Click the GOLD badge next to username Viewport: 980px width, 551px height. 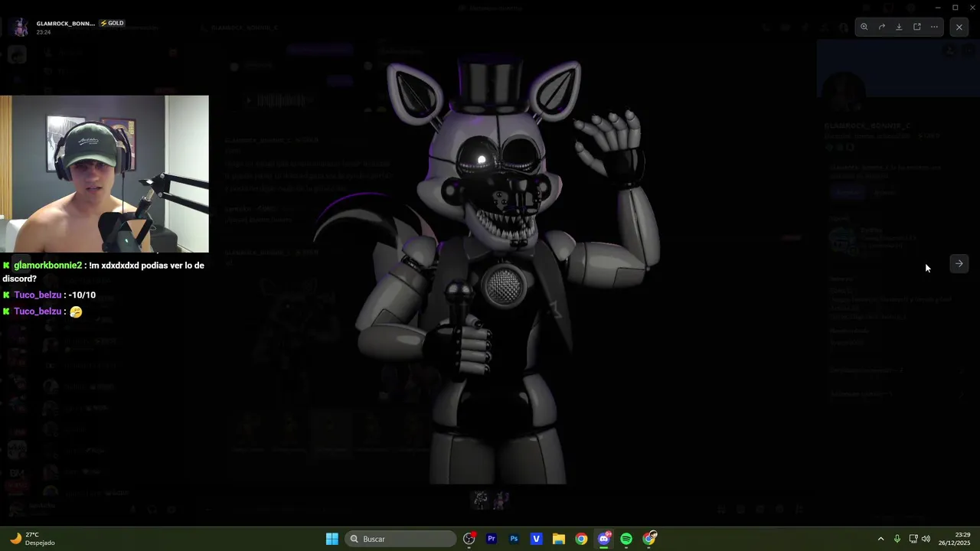click(x=112, y=23)
